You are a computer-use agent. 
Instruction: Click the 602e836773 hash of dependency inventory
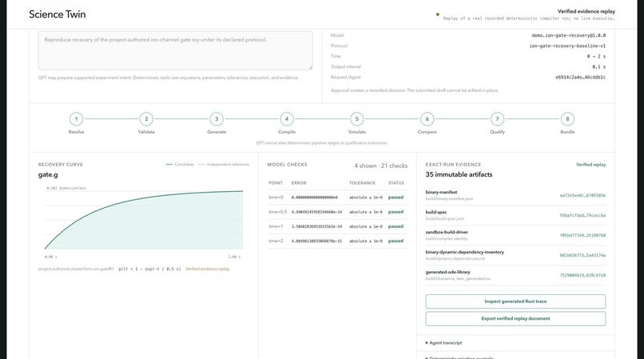coord(582,255)
